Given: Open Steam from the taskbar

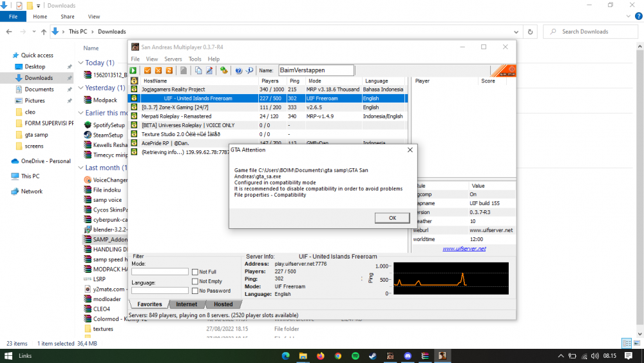Looking at the screenshot, I should (372, 356).
